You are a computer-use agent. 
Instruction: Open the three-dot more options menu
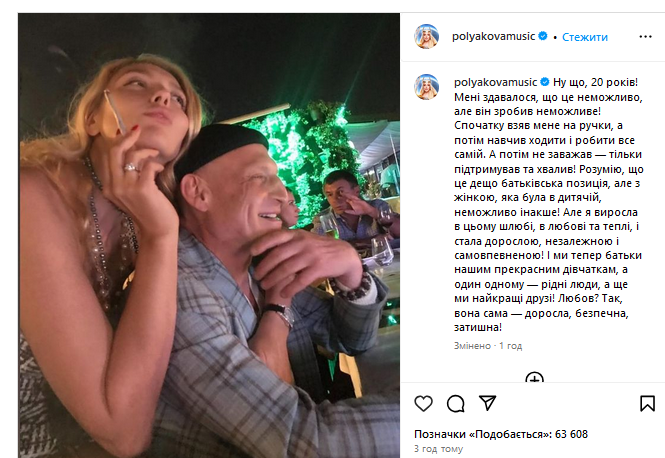coord(646,37)
